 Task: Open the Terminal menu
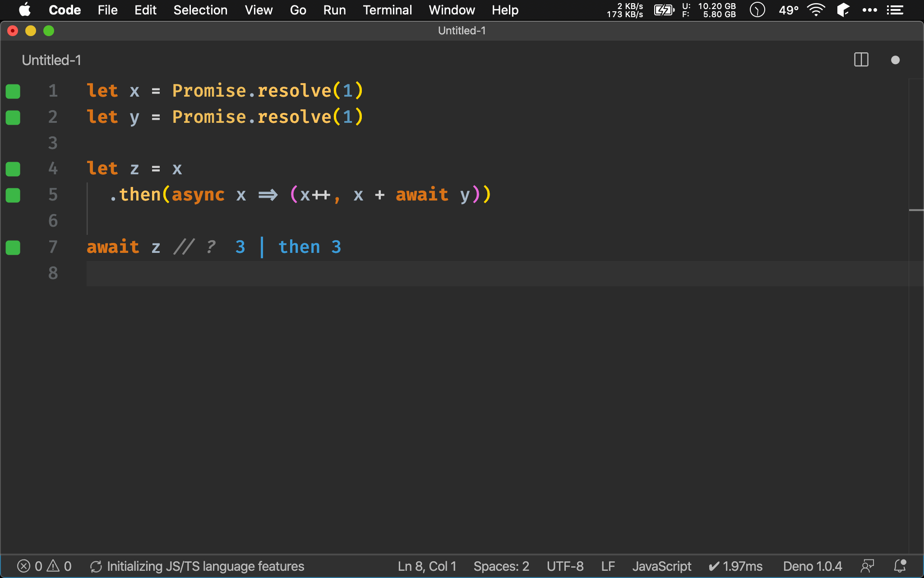coord(387,10)
